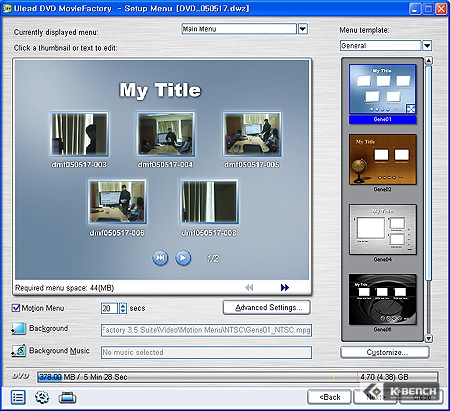This screenshot has height=411, width=450.
Task: Close the Ulead DVD MovieFactory window
Action: pos(441,9)
